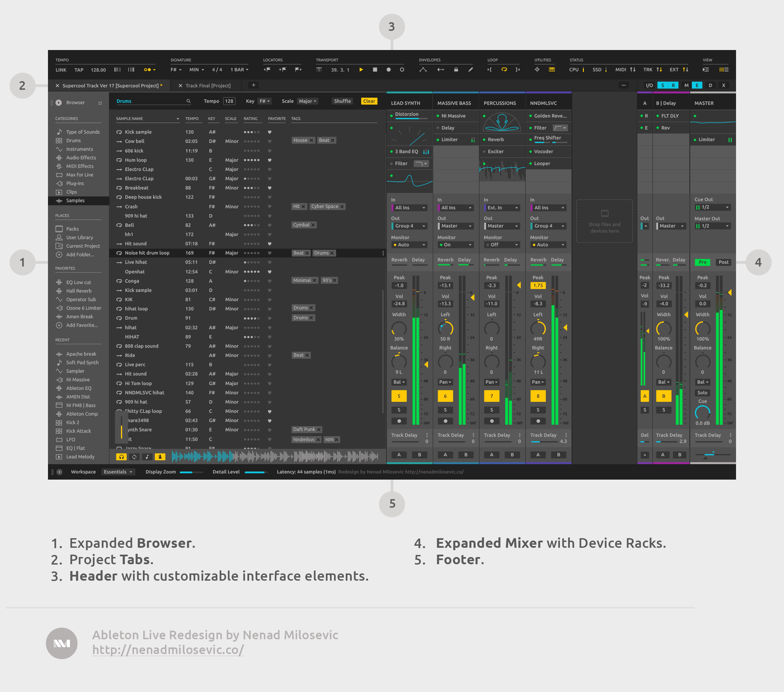Solo the Lead Synth channel with its S button
This screenshot has width=784, height=692.
[x=399, y=410]
